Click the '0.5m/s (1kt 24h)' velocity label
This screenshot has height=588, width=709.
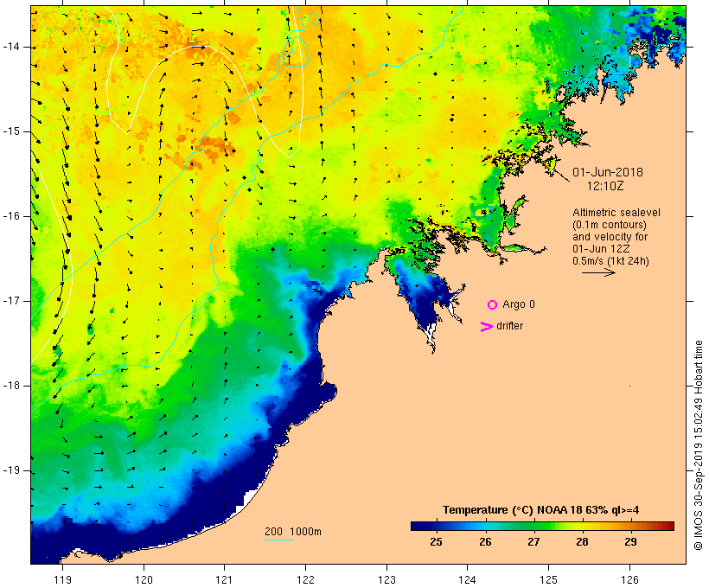point(611,261)
